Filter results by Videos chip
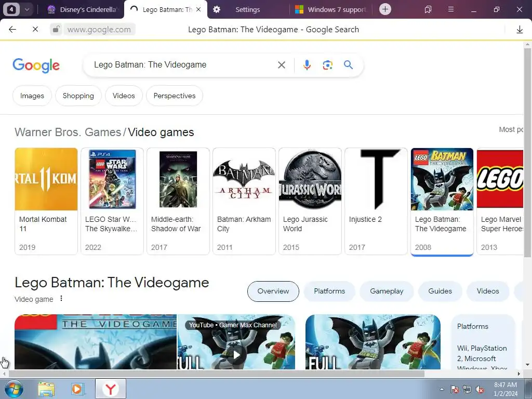This screenshot has width=532, height=399. (124, 96)
